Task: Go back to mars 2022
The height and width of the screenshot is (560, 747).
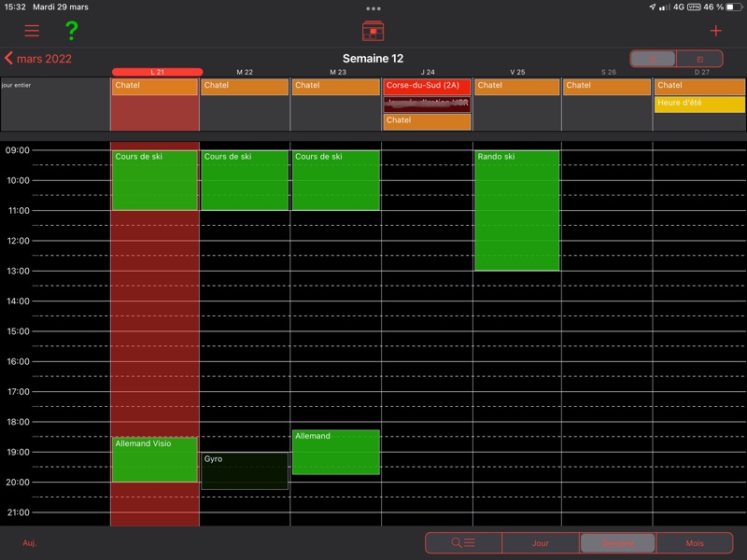Action: (38, 59)
